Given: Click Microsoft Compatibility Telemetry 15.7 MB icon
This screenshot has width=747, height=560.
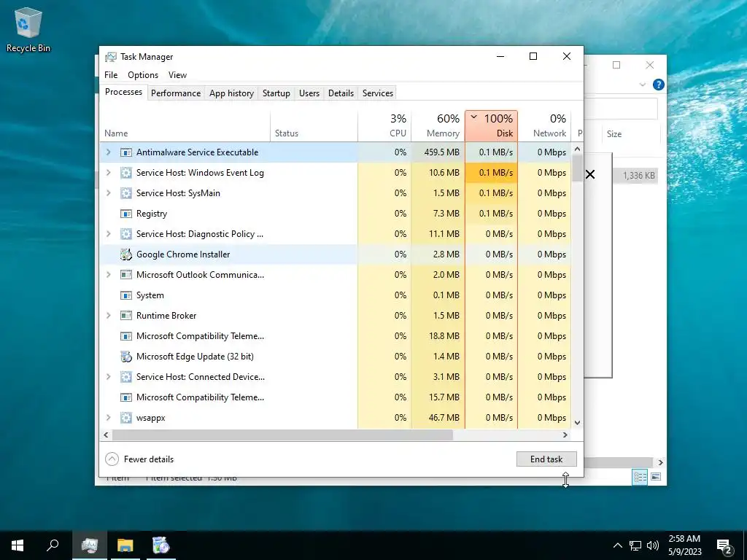Looking at the screenshot, I should coord(125,397).
